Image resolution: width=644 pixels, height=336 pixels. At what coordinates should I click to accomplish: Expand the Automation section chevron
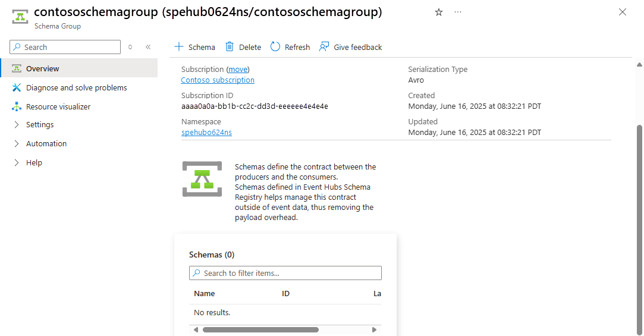(x=17, y=143)
